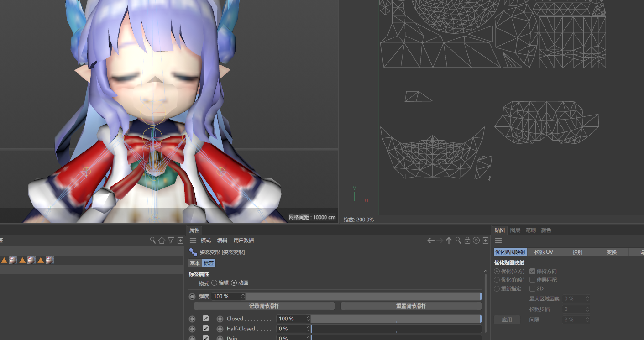Open the 用户数据 menu
Image resolution: width=644 pixels, height=340 pixels.
[244, 241]
